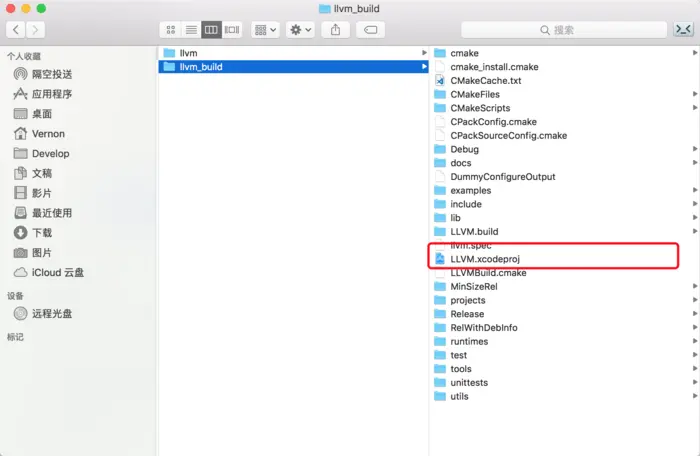Viewport: 700px width, 456px height.
Task: Select the examples folder
Action: [x=565, y=191]
